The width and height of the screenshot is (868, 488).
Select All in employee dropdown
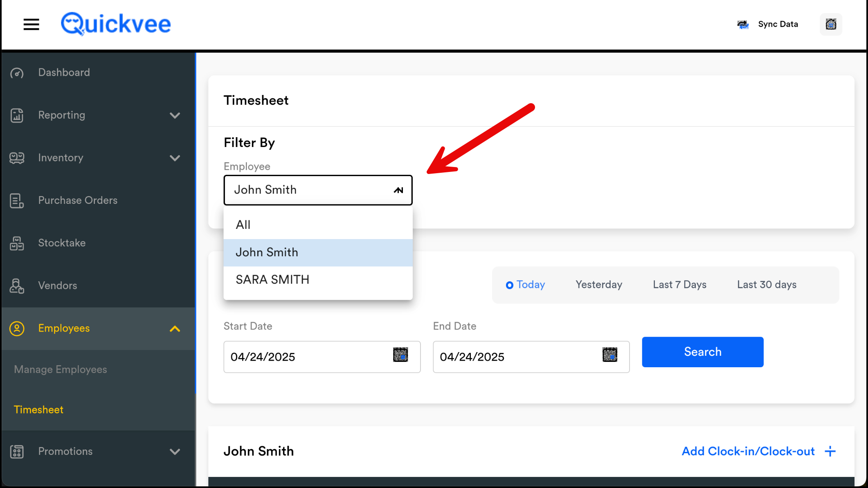[x=243, y=225]
